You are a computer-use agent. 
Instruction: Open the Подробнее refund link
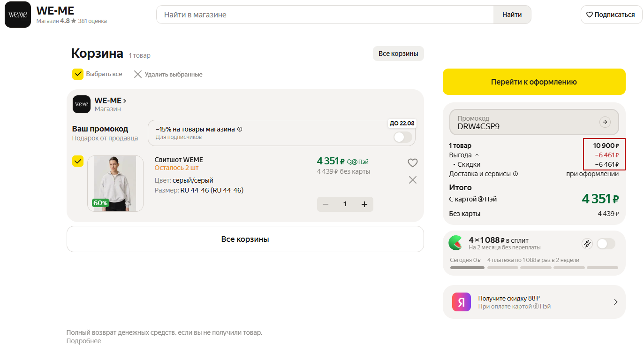click(x=83, y=341)
